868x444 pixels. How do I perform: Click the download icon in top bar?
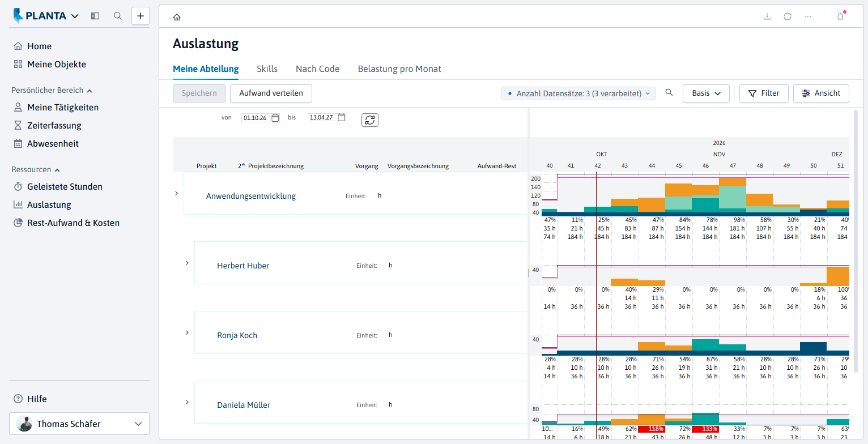[767, 16]
